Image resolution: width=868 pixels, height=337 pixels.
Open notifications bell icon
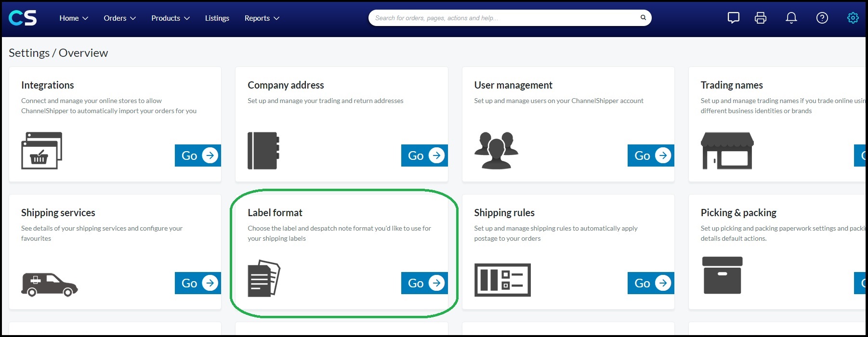(791, 18)
